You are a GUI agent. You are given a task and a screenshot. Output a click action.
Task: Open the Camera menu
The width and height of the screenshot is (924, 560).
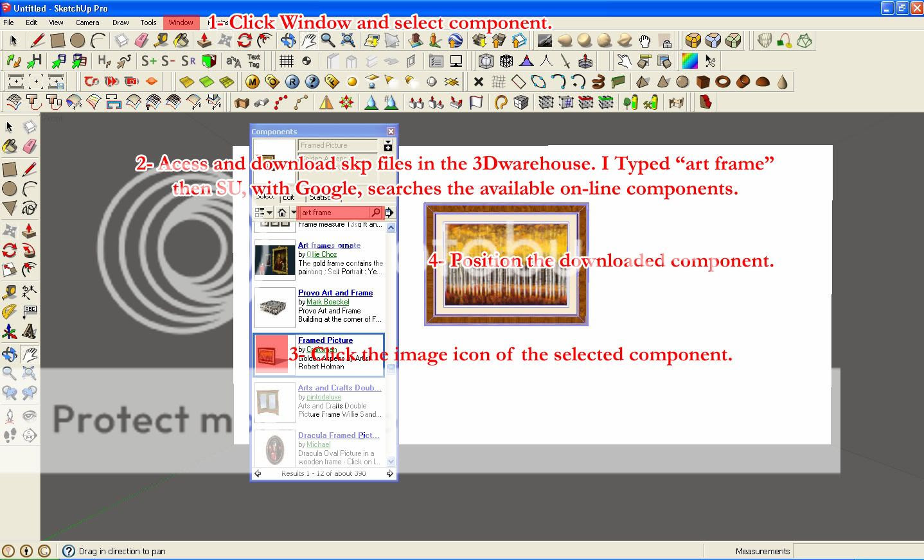click(87, 22)
